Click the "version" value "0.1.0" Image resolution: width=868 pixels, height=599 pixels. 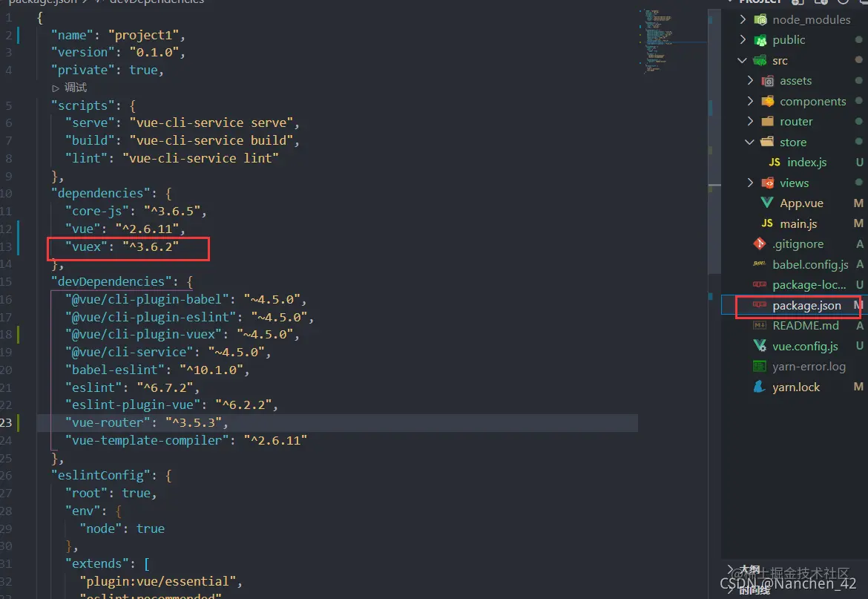[154, 52]
